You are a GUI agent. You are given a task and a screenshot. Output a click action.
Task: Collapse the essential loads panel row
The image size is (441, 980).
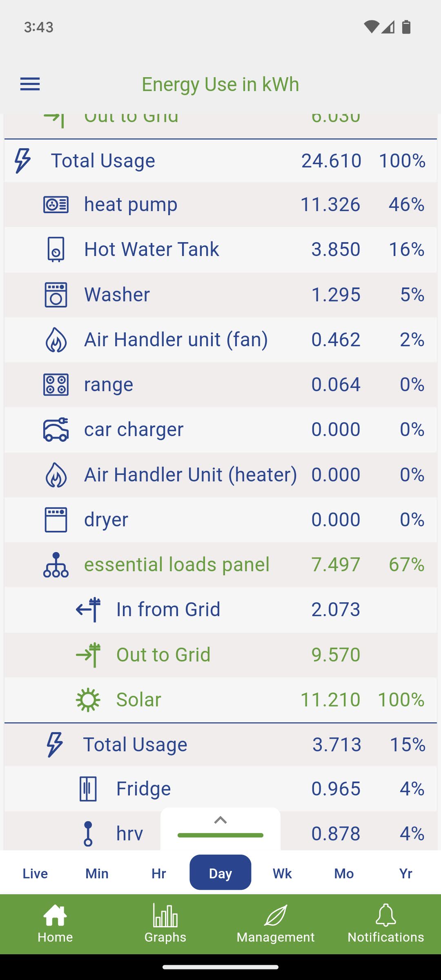tap(176, 565)
